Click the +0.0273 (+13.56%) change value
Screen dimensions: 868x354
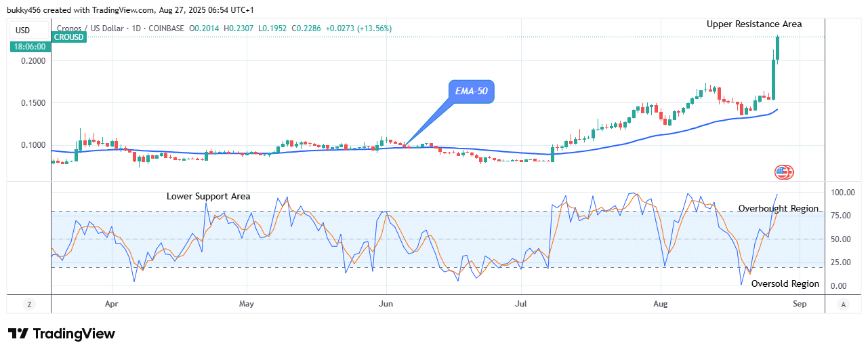click(358, 28)
